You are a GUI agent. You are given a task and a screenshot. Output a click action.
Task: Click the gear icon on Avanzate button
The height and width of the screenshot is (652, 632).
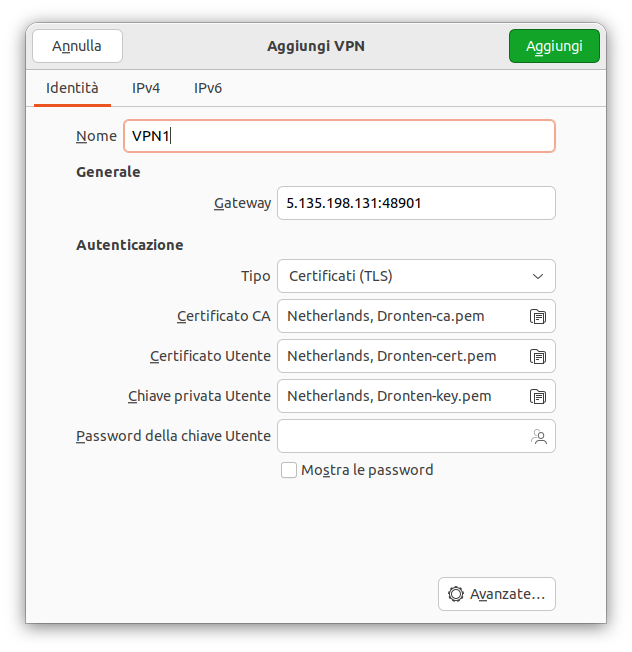[x=456, y=594]
